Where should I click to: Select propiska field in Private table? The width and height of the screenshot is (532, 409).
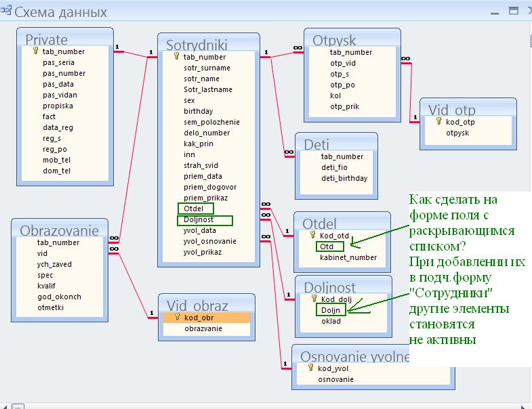point(58,106)
